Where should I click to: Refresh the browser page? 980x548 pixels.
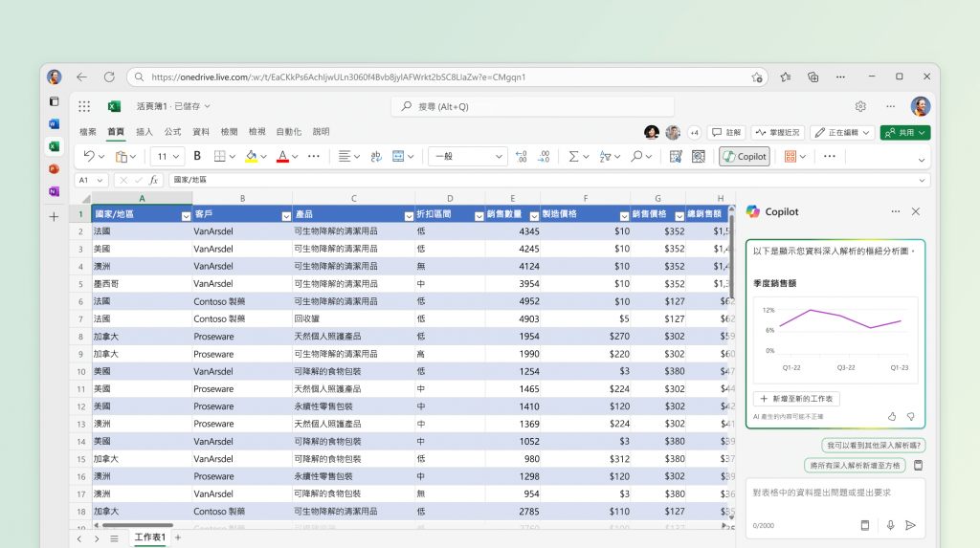(109, 77)
